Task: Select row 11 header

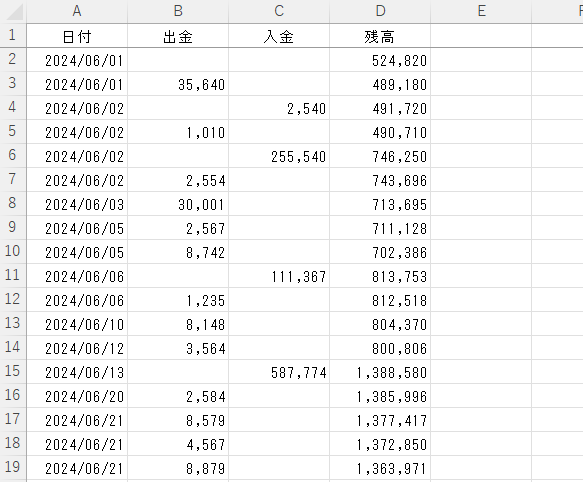Action: [x=13, y=276]
